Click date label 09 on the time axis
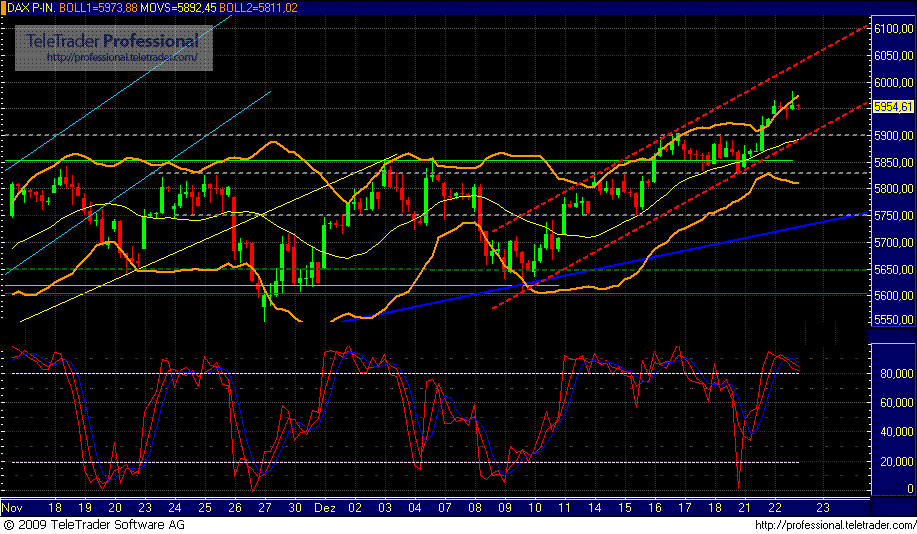The width and height of the screenshot is (917, 534). click(x=505, y=508)
